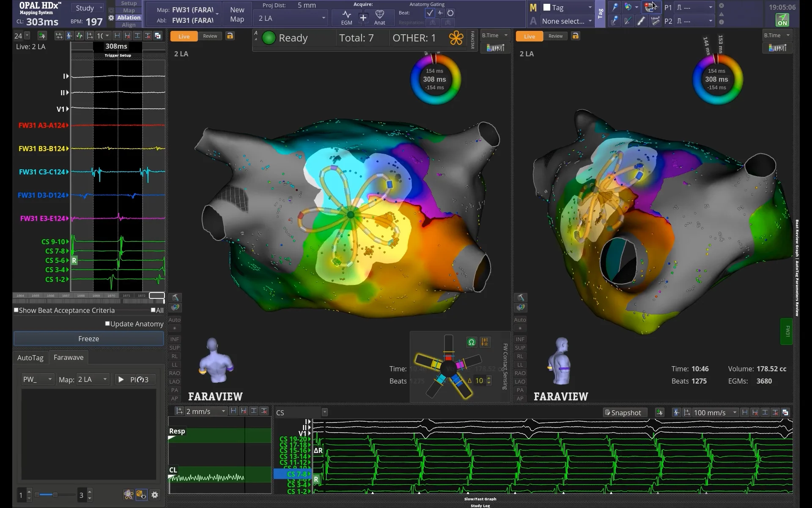Enable Show Beat Acceptance Criteria checkbox
The image size is (812, 508).
tap(16, 310)
